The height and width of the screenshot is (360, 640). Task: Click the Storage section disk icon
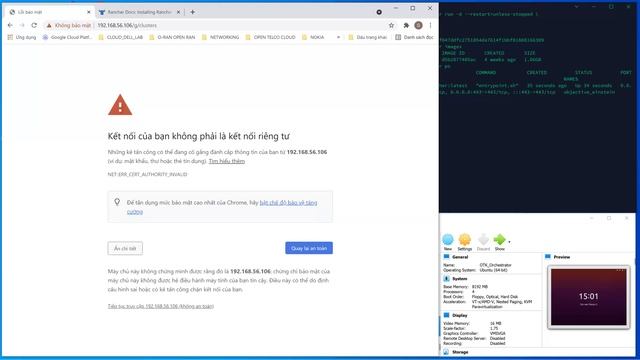pyautogui.click(x=446, y=352)
